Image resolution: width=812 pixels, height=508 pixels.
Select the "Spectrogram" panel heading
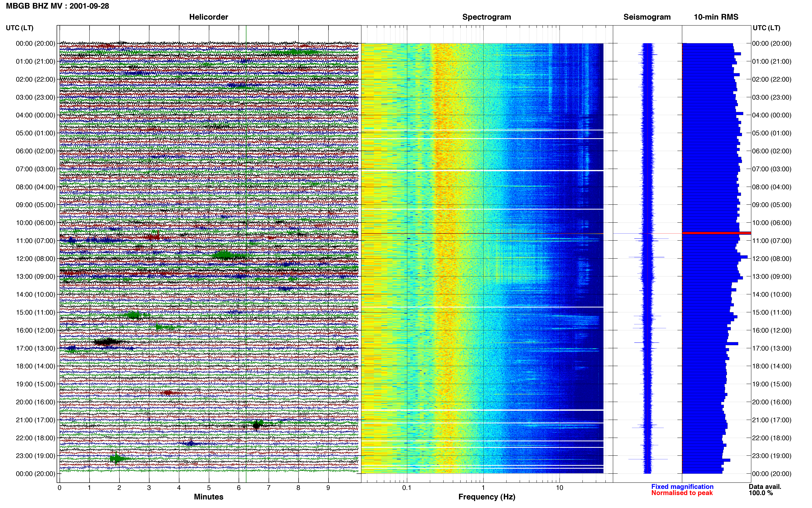(x=487, y=17)
